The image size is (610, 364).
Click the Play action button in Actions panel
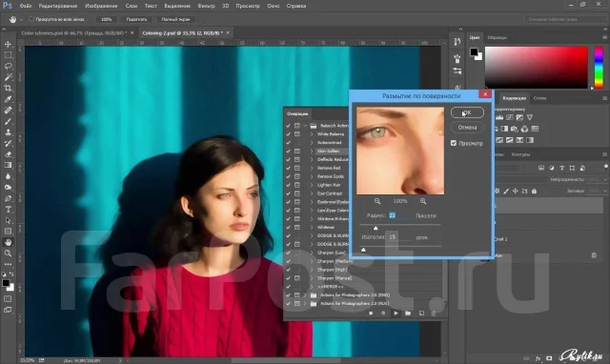(396, 313)
